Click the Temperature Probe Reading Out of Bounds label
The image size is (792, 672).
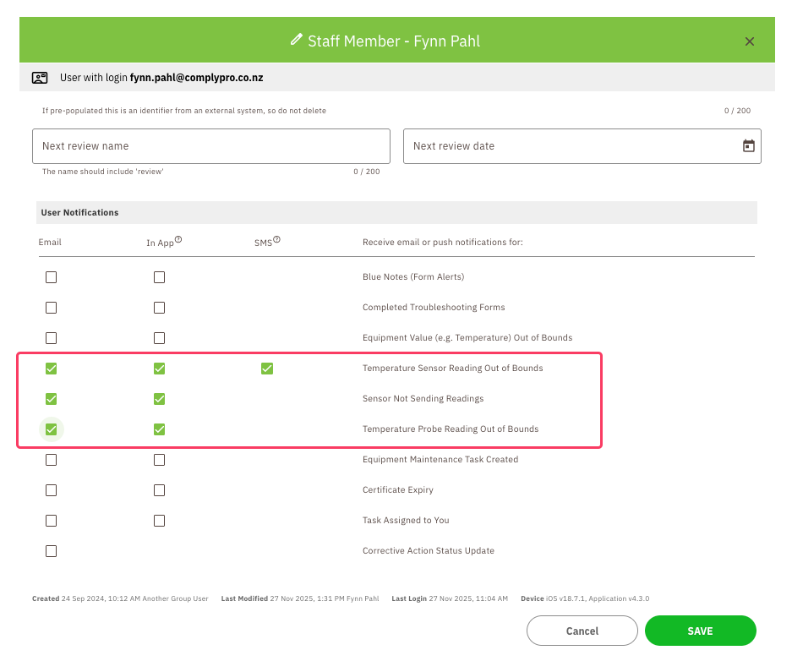click(x=451, y=429)
